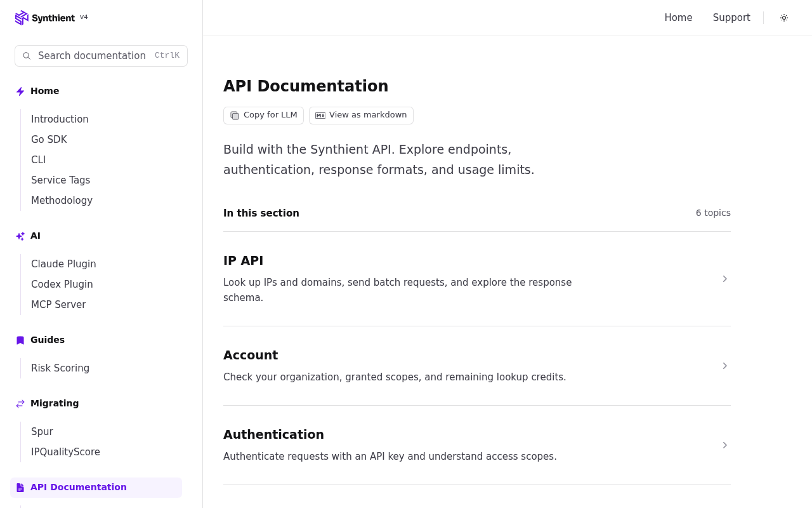Open the Service Tags page
Screen dimensions: 812x508
pos(61,180)
